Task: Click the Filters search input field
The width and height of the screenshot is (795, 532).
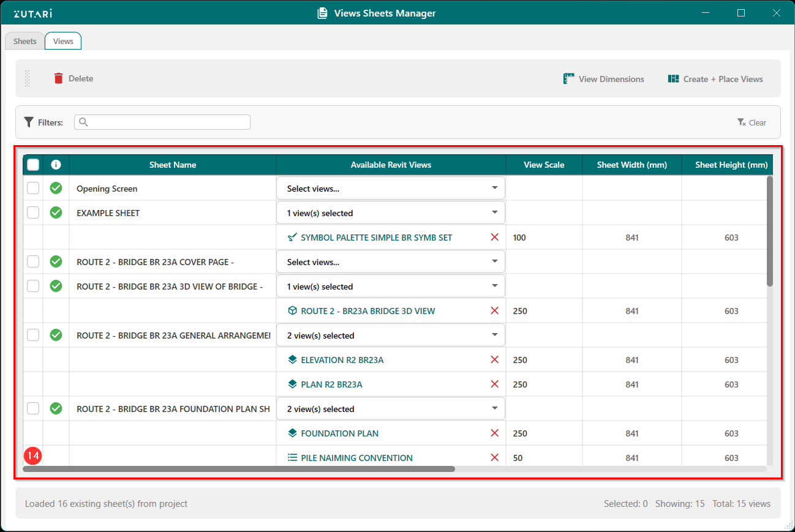Action: [162, 122]
